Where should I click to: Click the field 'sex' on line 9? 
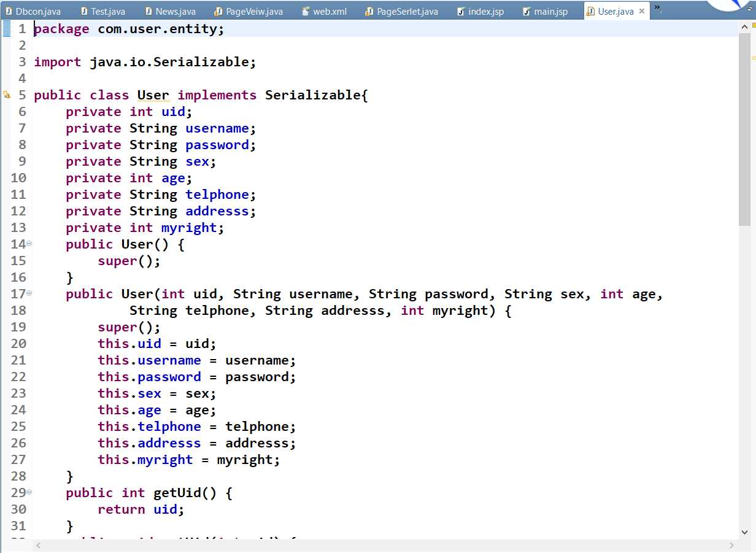197,161
